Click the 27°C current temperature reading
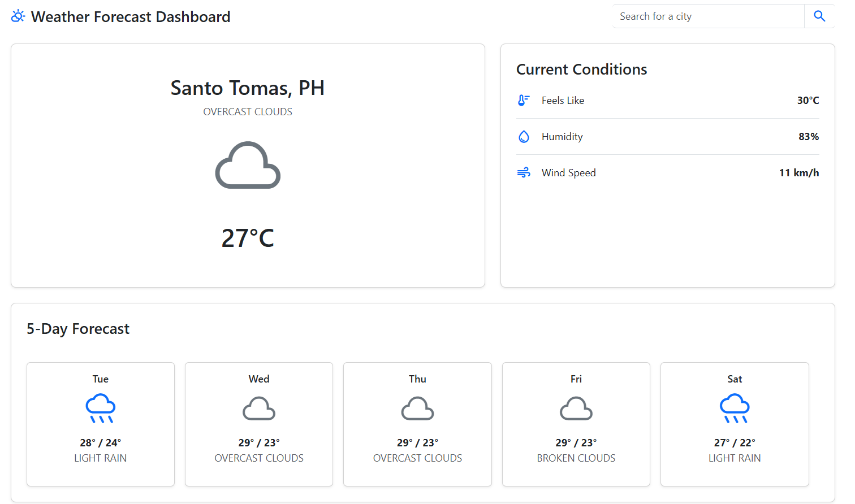 coord(248,238)
